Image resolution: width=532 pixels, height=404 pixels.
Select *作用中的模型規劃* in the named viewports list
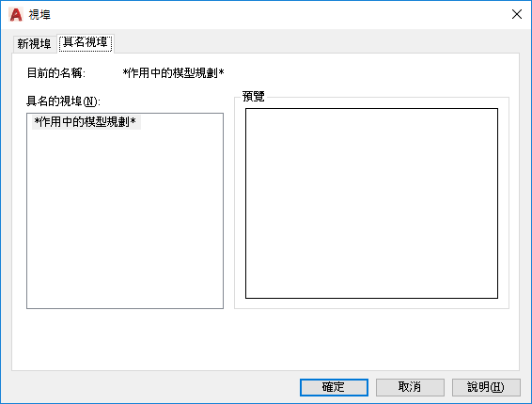(86, 122)
